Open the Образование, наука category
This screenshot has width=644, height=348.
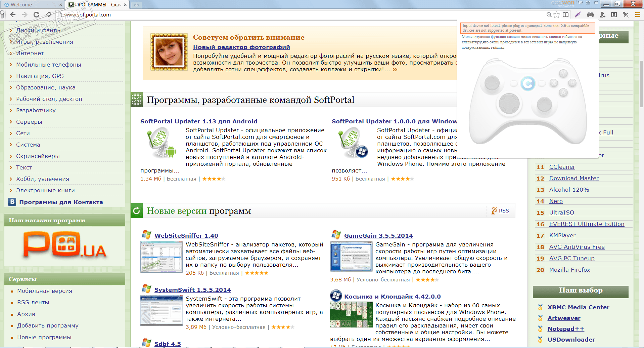tap(46, 87)
